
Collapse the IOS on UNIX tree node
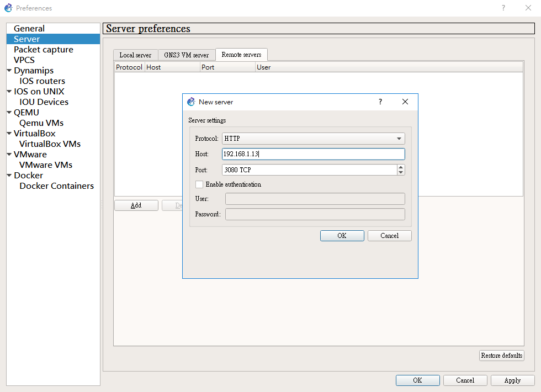(x=9, y=92)
